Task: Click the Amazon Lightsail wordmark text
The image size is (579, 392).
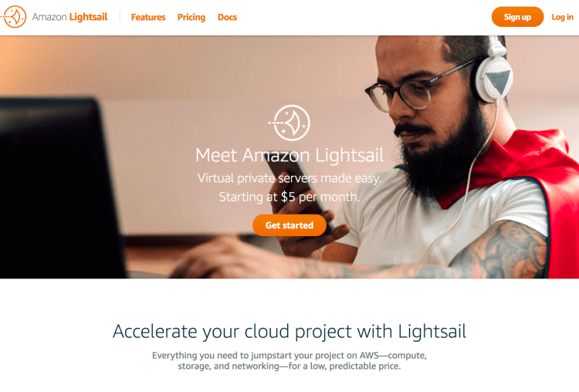Action: tap(69, 17)
